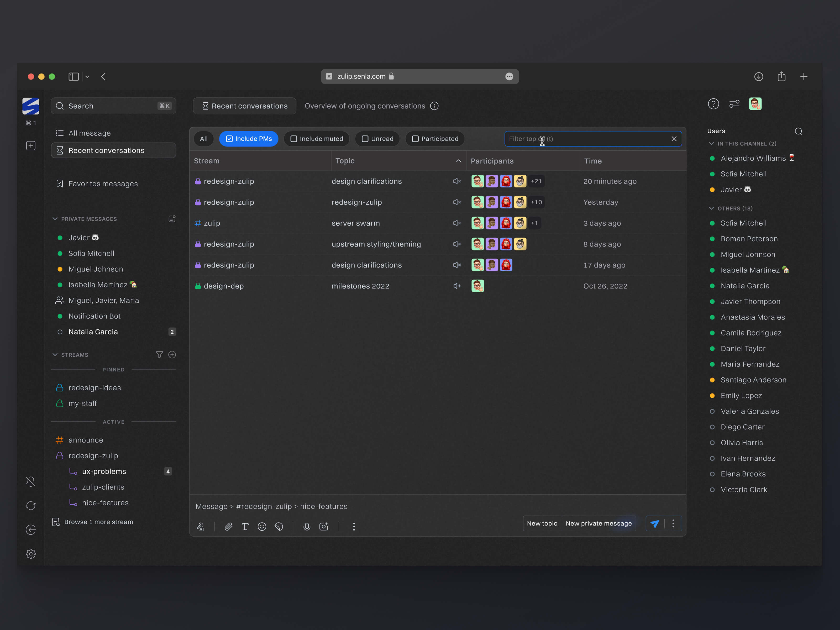Viewport: 840px width, 630px height.
Task: Collapse the In This Channel user list
Action: [711, 144]
